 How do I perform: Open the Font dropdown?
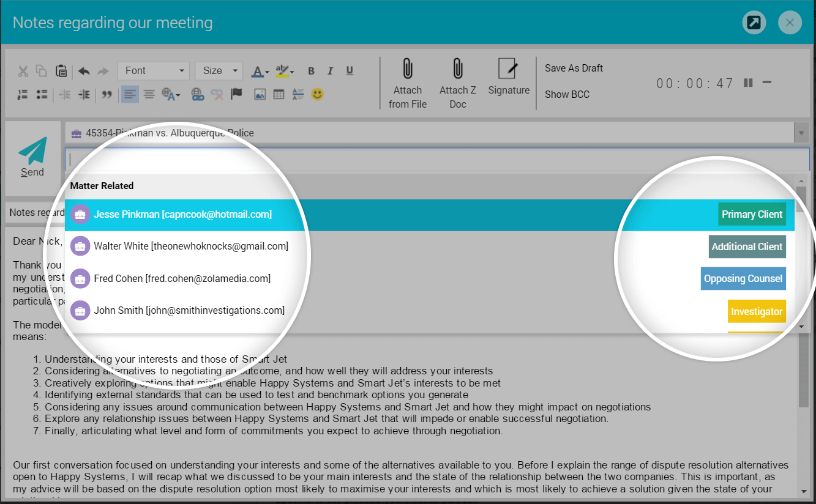(154, 71)
